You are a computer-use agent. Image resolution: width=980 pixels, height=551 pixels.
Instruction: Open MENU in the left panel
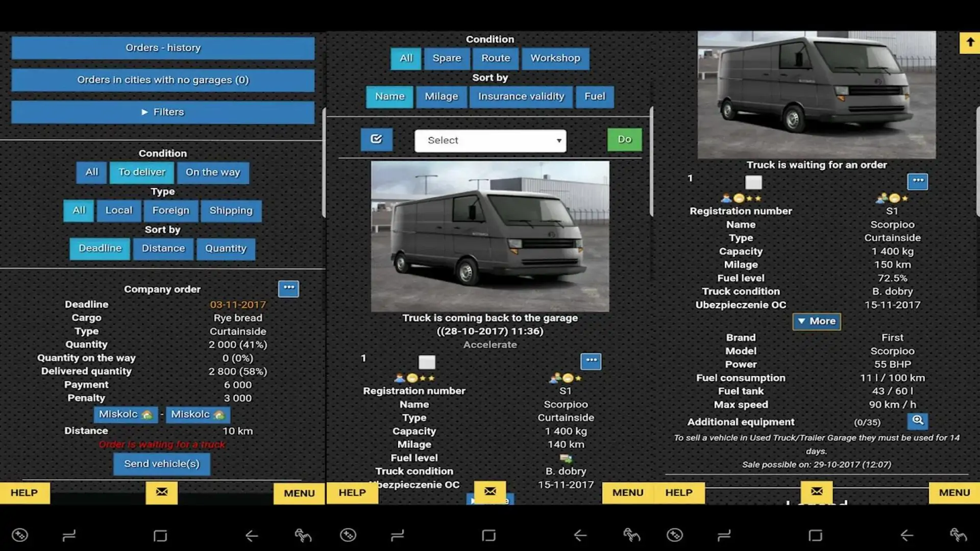coord(299,493)
